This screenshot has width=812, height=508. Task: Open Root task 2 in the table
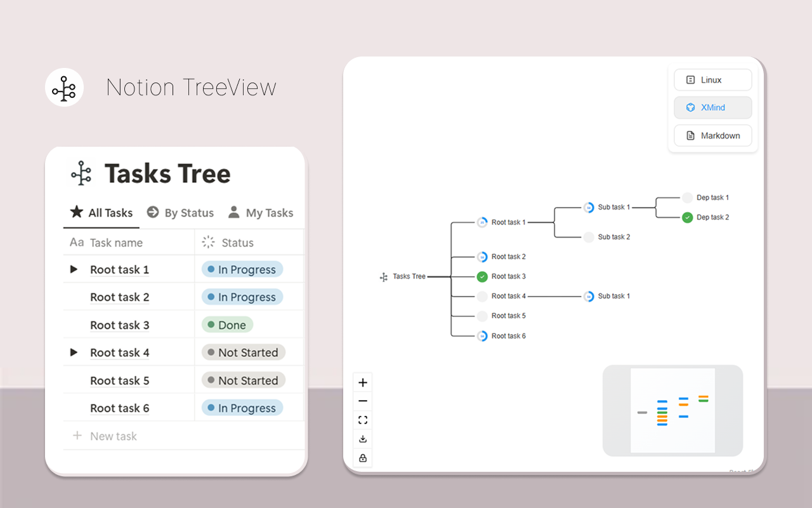point(119,297)
